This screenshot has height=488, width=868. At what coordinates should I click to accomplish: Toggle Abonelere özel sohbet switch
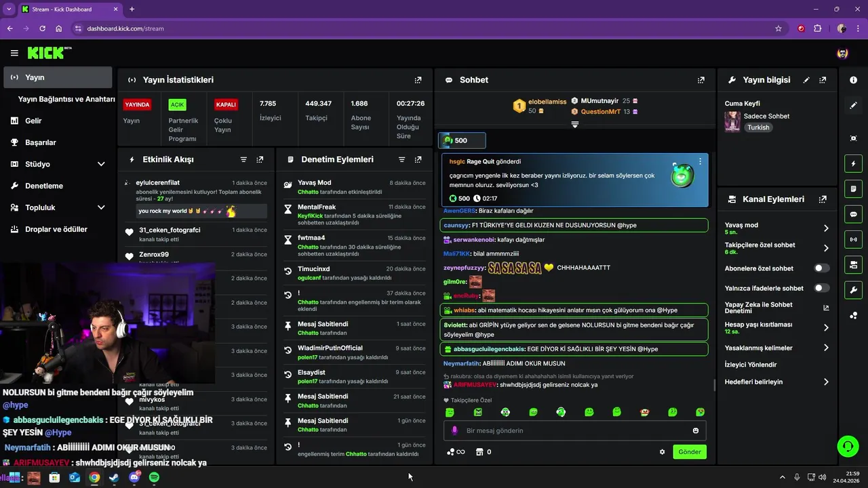(821, 268)
